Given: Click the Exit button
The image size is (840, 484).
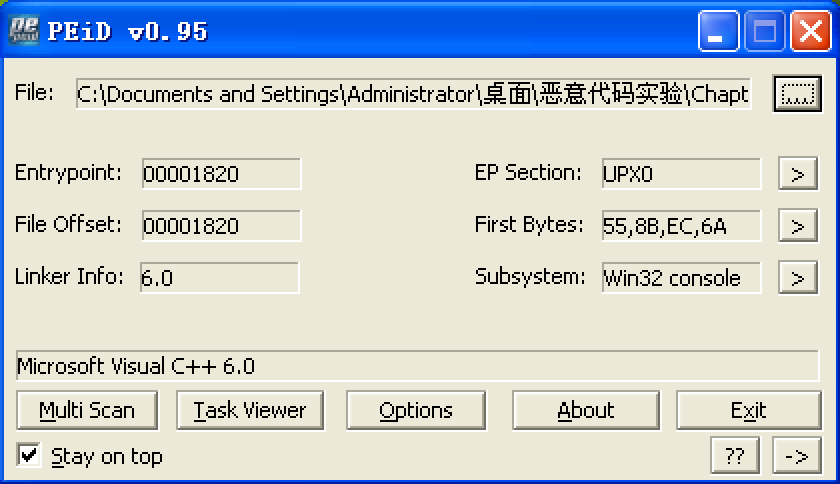Looking at the screenshot, I should [x=749, y=411].
